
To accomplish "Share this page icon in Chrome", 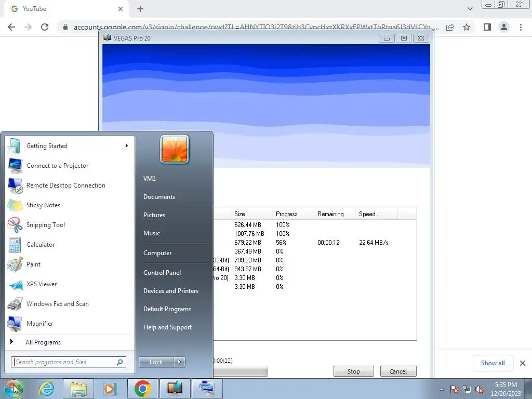I will [450, 27].
